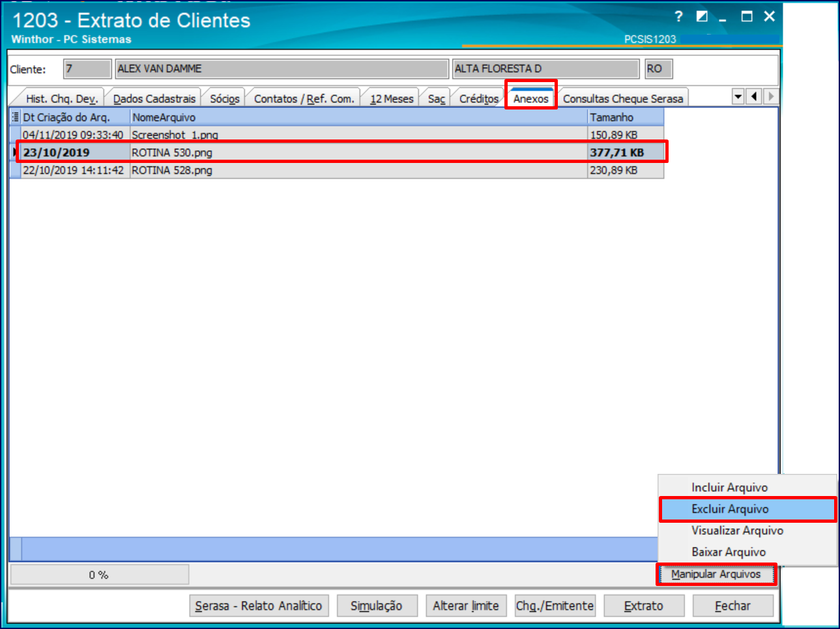Click the contrast toggle icon in title bar

coord(702,16)
